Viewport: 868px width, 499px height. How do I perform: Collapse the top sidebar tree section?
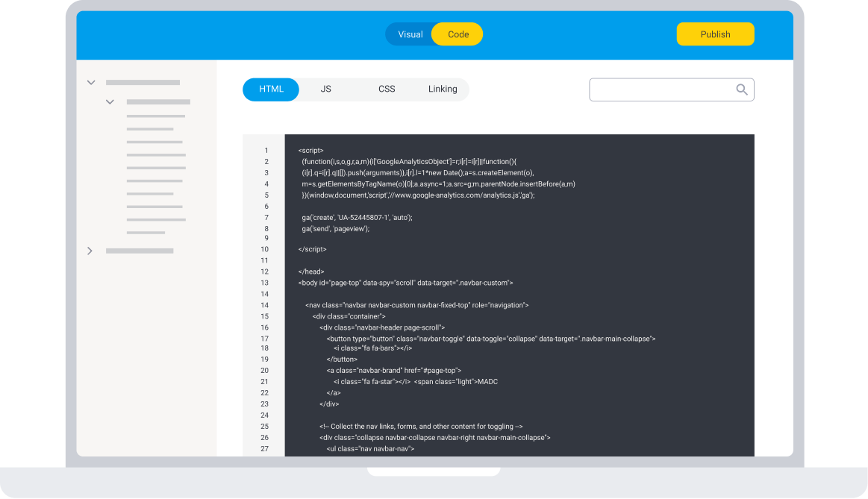[x=91, y=82]
